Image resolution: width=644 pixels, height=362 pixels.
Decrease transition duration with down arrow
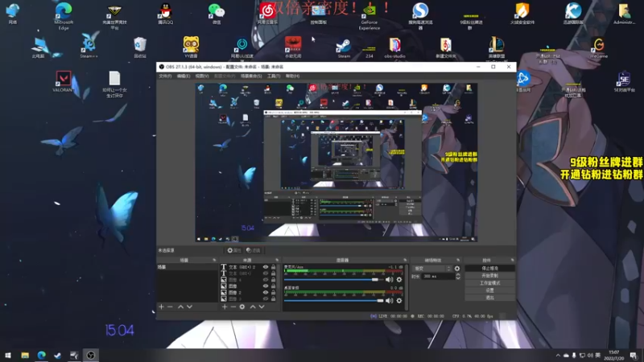tap(458, 278)
